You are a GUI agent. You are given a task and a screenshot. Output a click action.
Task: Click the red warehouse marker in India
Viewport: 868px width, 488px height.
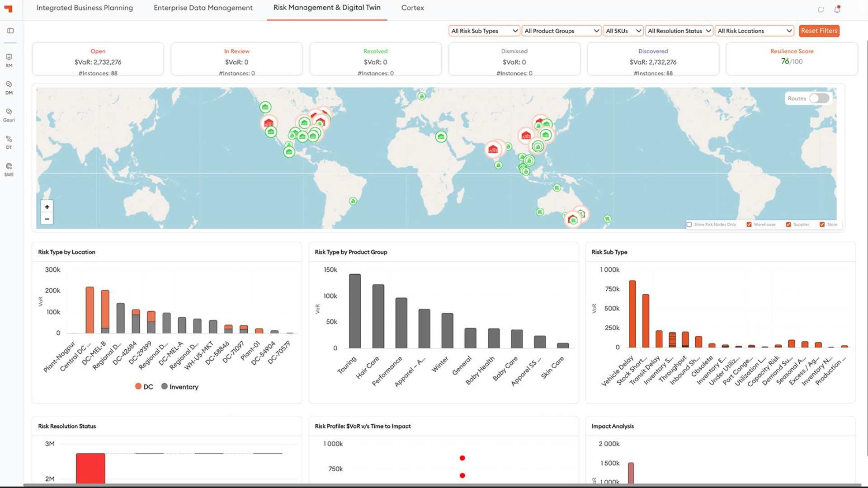pos(493,149)
